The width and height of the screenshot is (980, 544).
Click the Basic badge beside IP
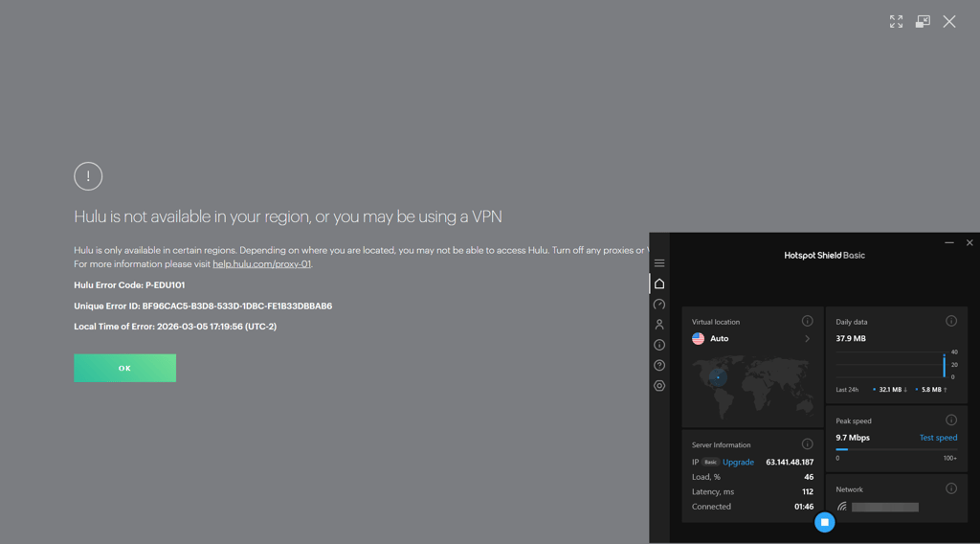point(710,462)
